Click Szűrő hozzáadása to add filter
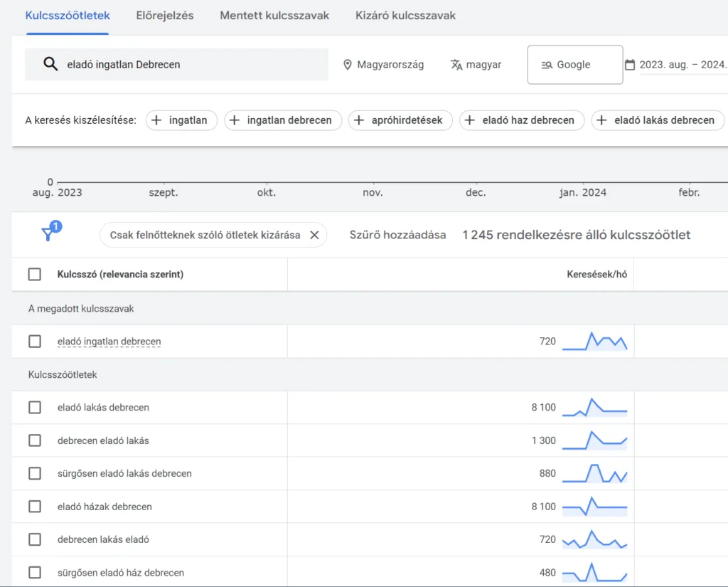The width and height of the screenshot is (728, 587). (x=397, y=236)
